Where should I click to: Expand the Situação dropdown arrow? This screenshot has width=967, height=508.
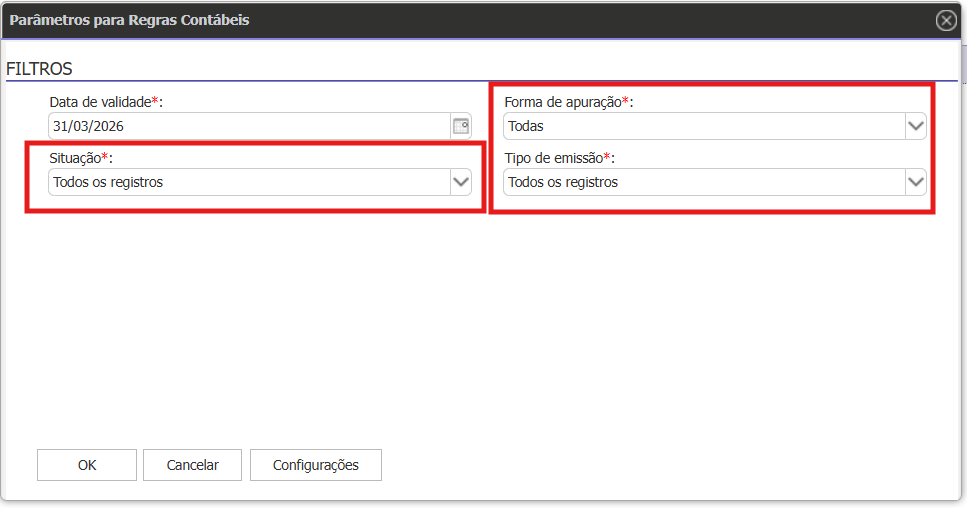(x=460, y=182)
